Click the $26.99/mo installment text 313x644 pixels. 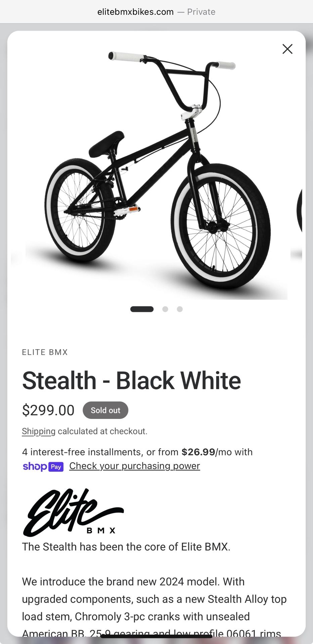(x=198, y=452)
